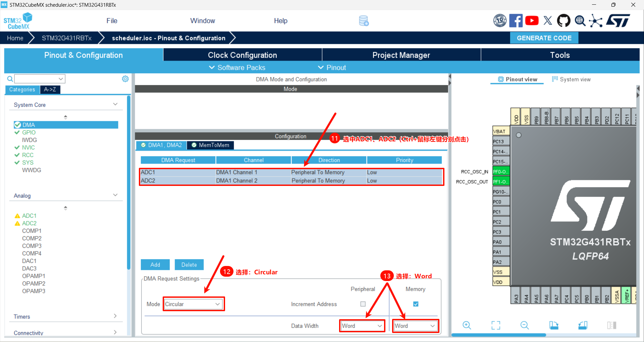The height and width of the screenshot is (342, 644).
Task: Click the ST community network icon
Action: (595, 21)
